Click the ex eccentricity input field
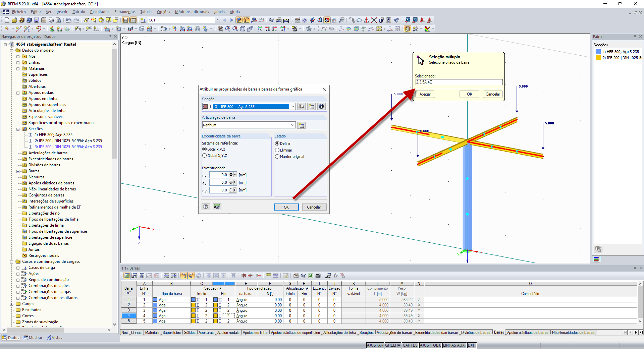 pyautogui.click(x=219, y=175)
